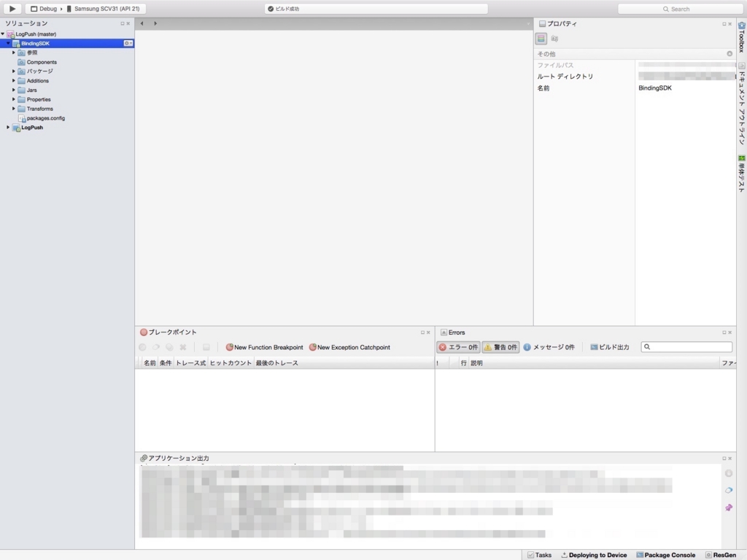Screen dimensions: 747x560
Task: Open the ResGen pad
Action: [721, 555]
